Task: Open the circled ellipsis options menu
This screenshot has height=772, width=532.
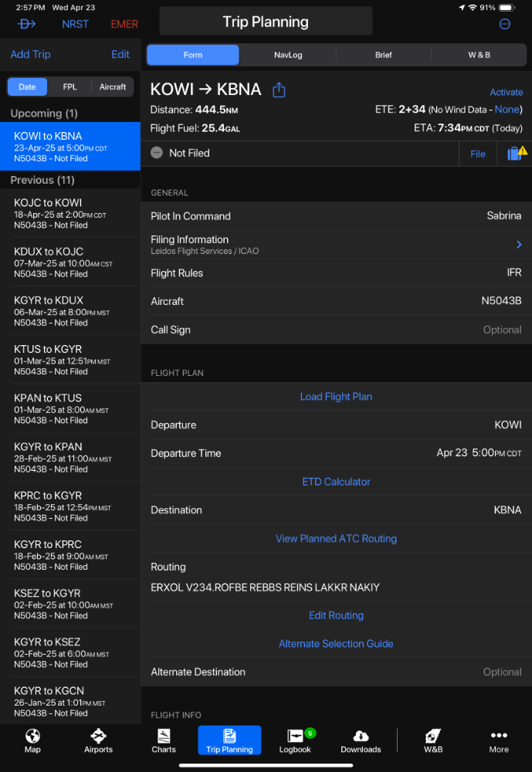Action: tap(505, 24)
